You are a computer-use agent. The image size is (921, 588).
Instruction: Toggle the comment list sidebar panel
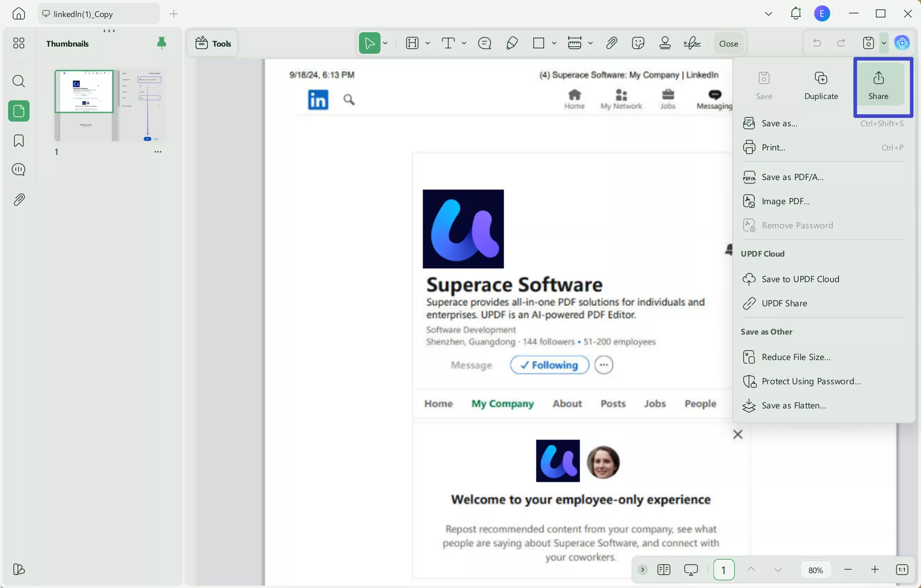point(18,170)
